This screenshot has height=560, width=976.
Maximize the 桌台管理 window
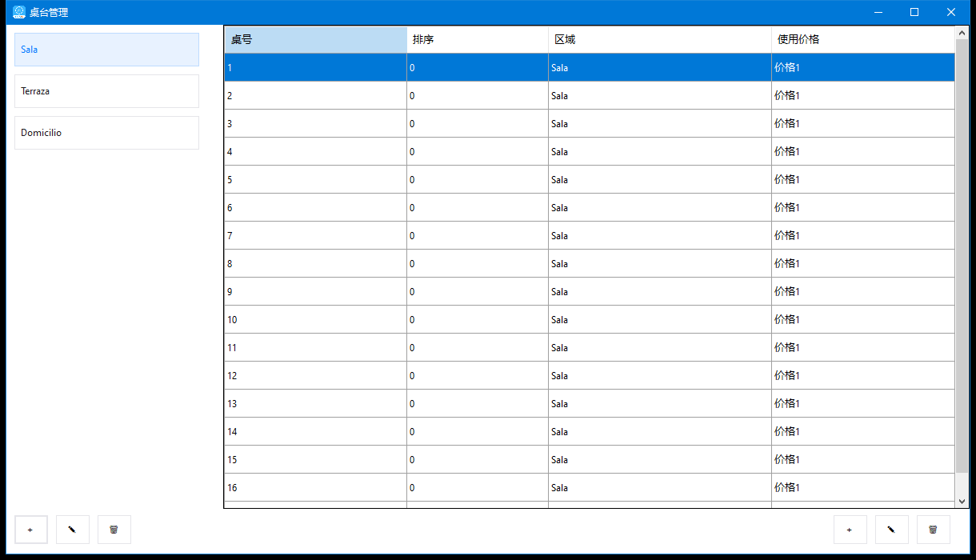pyautogui.click(x=914, y=12)
